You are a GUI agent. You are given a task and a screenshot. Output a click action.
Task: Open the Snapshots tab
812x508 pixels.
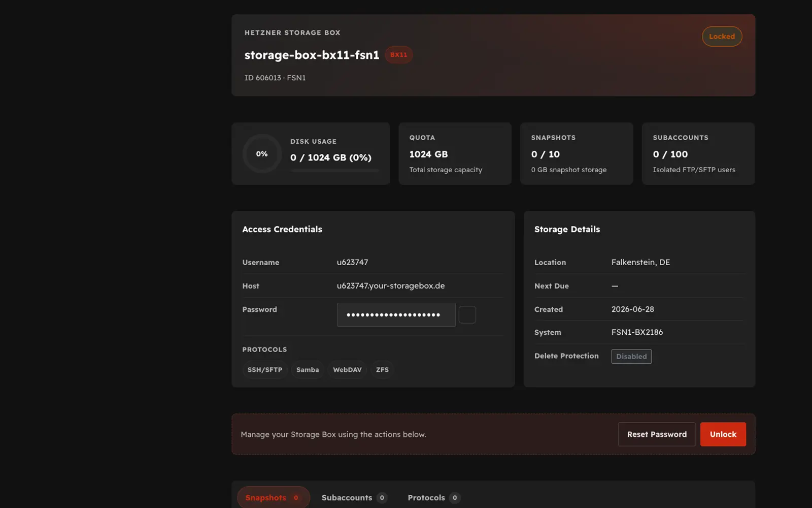[274, 497]
